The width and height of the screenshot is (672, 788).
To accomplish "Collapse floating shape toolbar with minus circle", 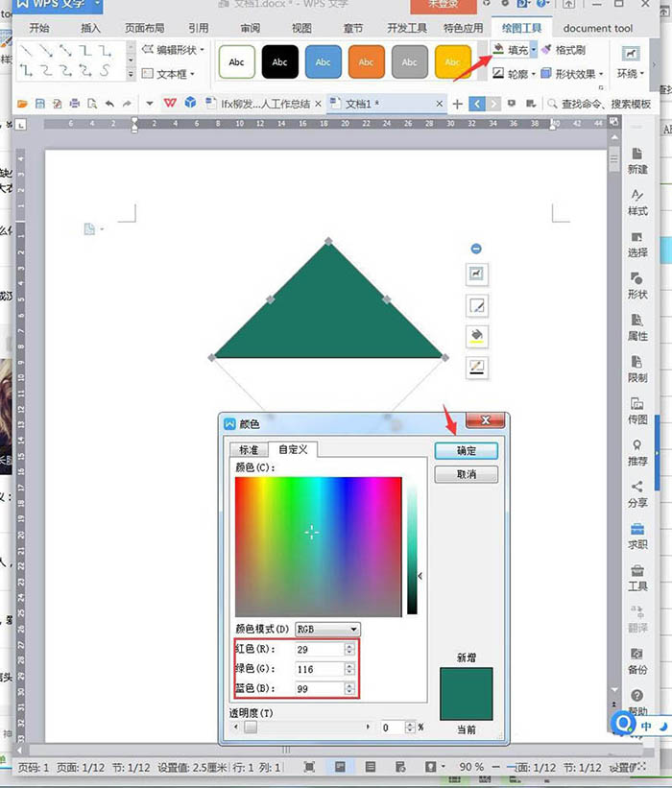I will point(476,249).
